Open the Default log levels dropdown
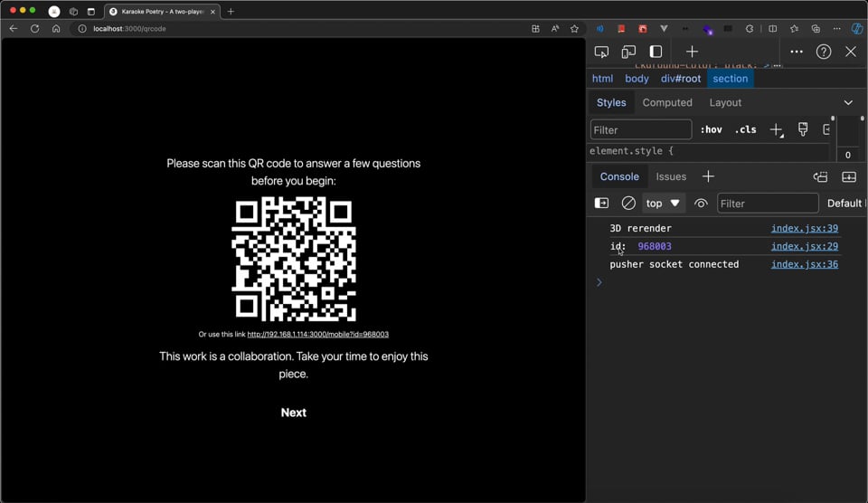868x503 pixels. point(844,204)
